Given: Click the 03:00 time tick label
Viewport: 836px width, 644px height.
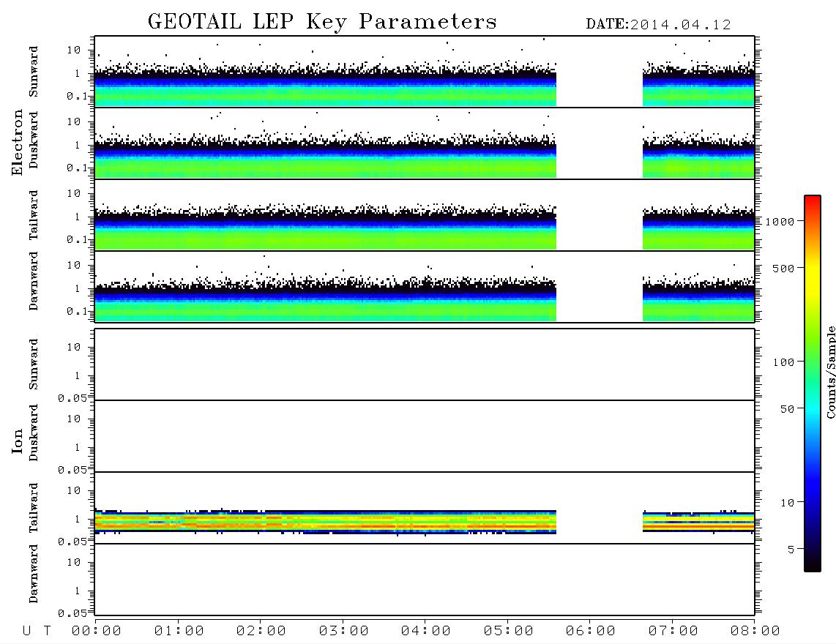Looking at the screenshot, I should (344, 632).
